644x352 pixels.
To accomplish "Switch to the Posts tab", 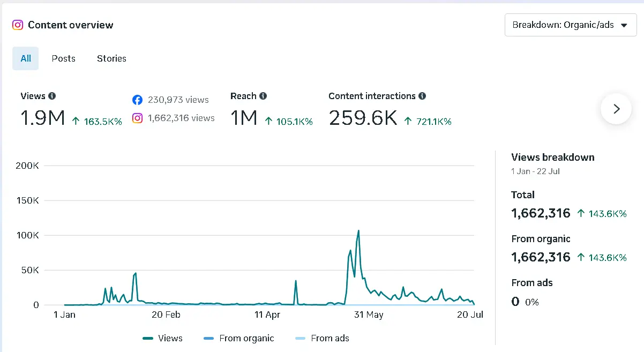I will point(63,58).
